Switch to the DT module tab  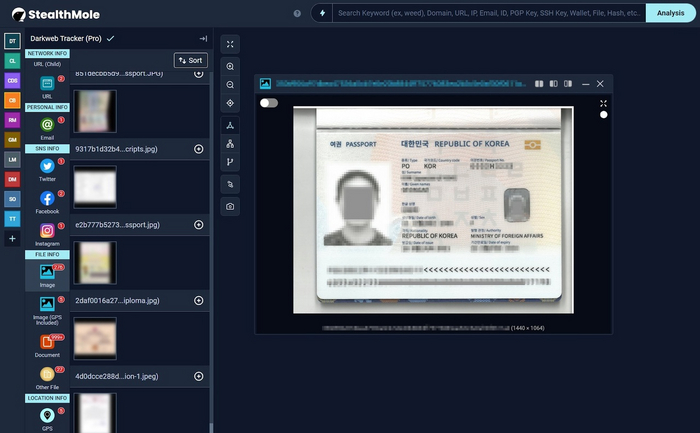12,41
